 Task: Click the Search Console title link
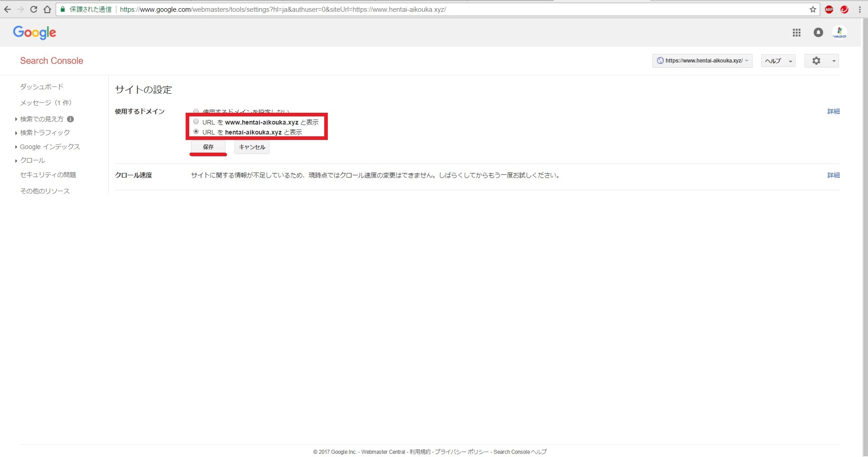click(x=52, y=61)
